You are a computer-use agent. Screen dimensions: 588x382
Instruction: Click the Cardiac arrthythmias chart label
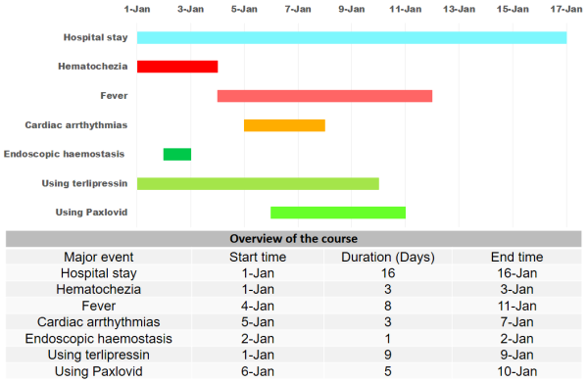[76, 125]
